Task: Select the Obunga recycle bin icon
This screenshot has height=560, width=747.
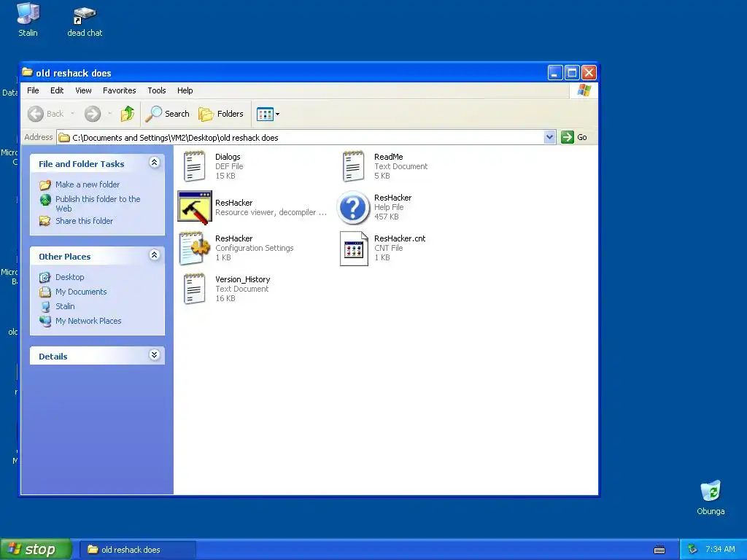Action: click(x=711, y=491)
